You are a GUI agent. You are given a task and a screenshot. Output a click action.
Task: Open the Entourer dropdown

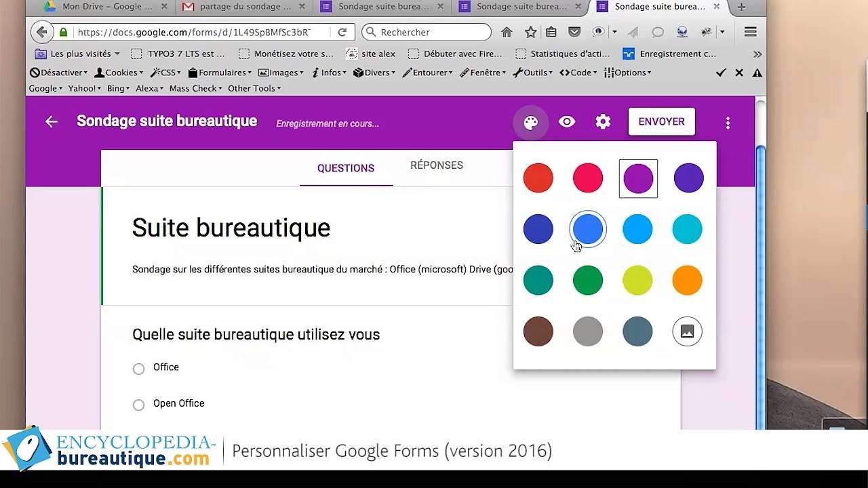427,73
